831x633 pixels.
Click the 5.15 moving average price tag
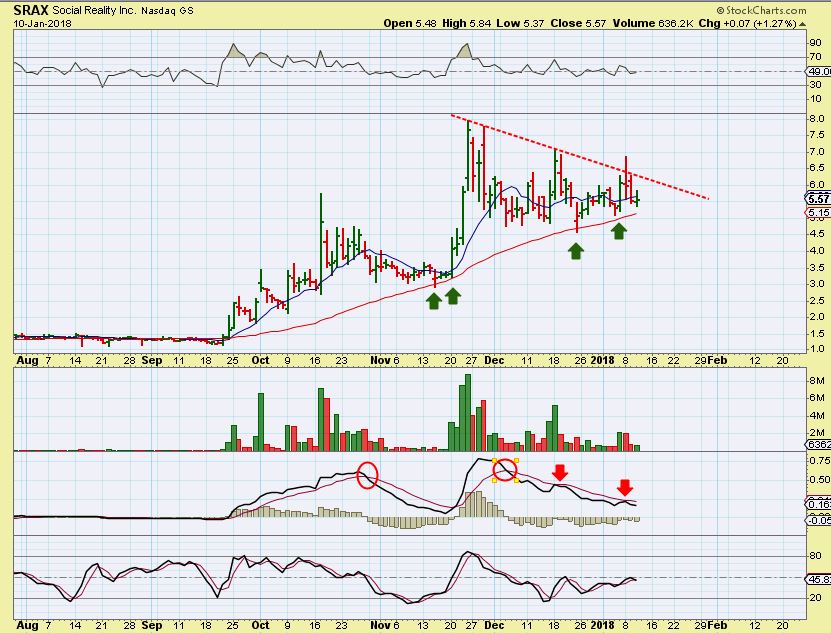pos(818,213)
